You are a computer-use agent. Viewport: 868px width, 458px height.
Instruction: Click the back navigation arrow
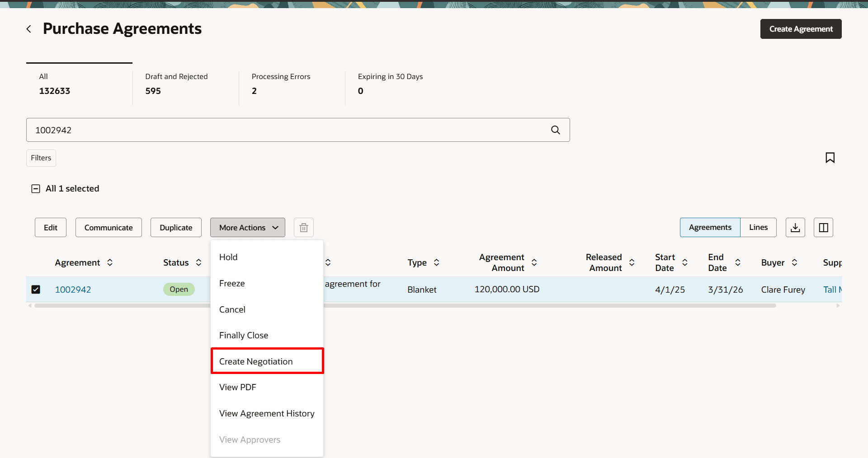point(28,28)
